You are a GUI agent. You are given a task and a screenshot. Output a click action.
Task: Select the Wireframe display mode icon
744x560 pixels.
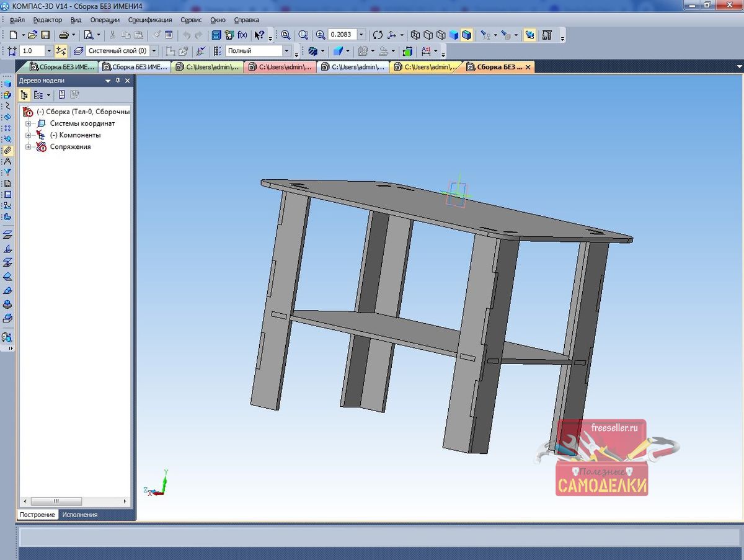[x=415, y=35]
